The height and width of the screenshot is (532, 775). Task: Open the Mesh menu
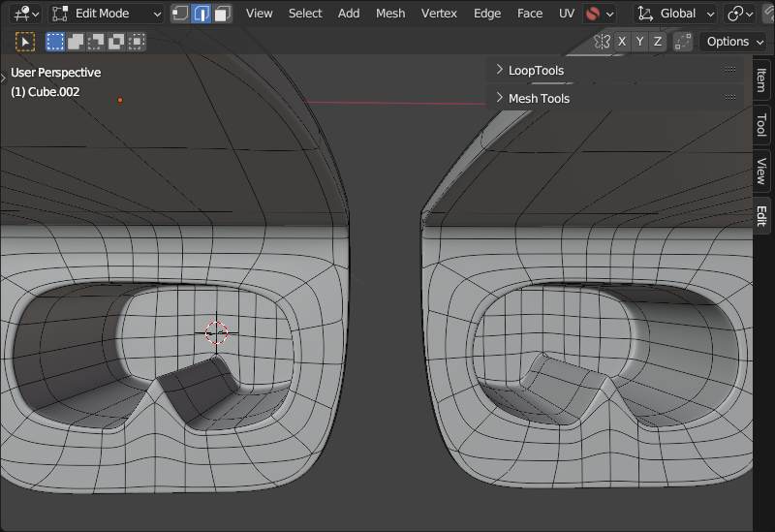[390, 14]
